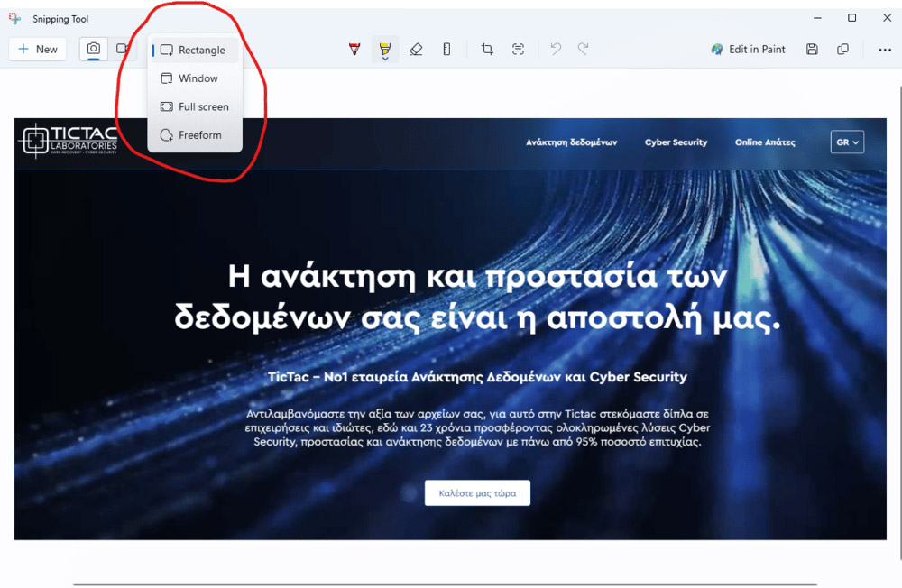Choose Full screen snipping mode
This screenshot has width=902, height=588.
click(x=195, y=106)
